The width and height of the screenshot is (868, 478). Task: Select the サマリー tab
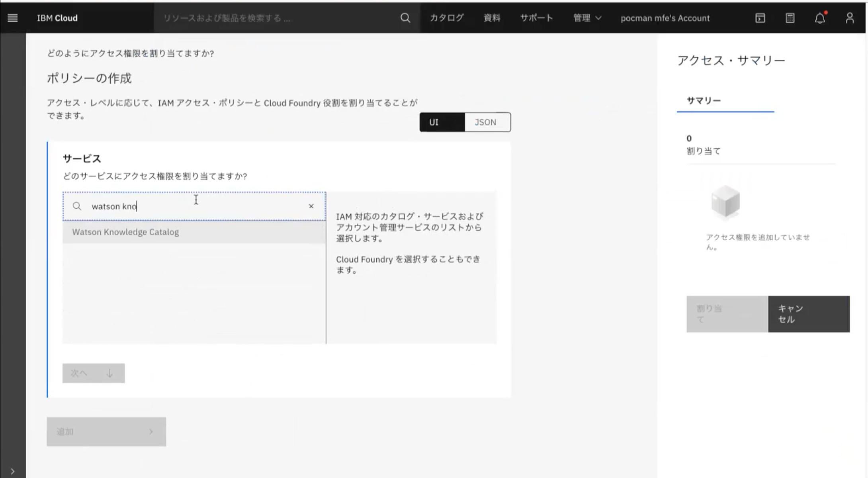pyautogui.click(x=704, y=100)
